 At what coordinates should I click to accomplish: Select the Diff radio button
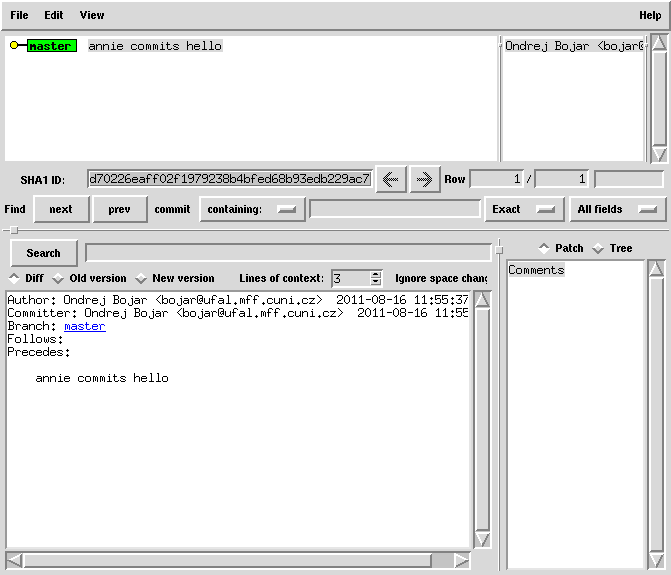pyautogui.click(x=14, y=278)
